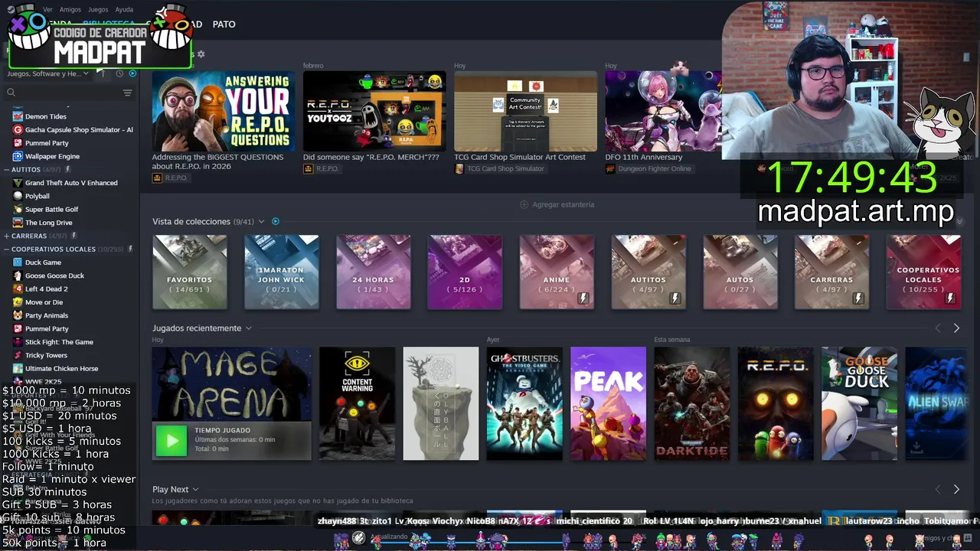The height and width of the screenshot is (551, 980).
Task: Open the PEAK game cover
Action: 608,404
